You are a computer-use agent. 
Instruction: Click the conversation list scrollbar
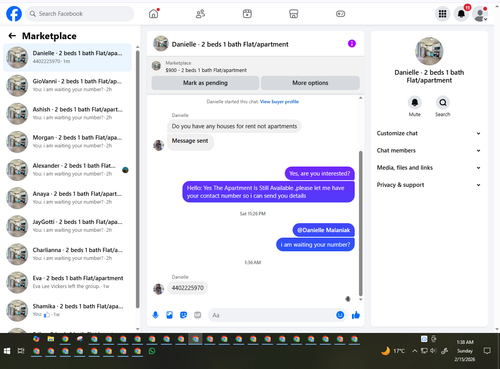(138, 179)
